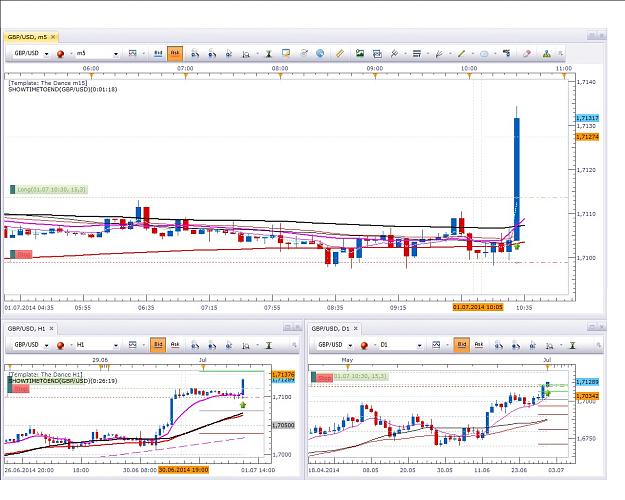Click the hourglass icon in H1 toolbar
The width and height of the screenshot is (625, 500).
pos(269,345)
